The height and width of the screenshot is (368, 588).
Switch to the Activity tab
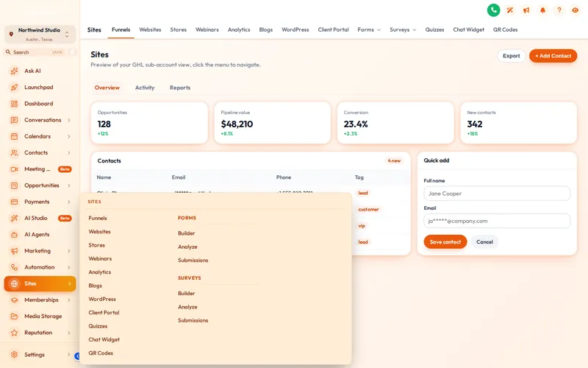145,88
